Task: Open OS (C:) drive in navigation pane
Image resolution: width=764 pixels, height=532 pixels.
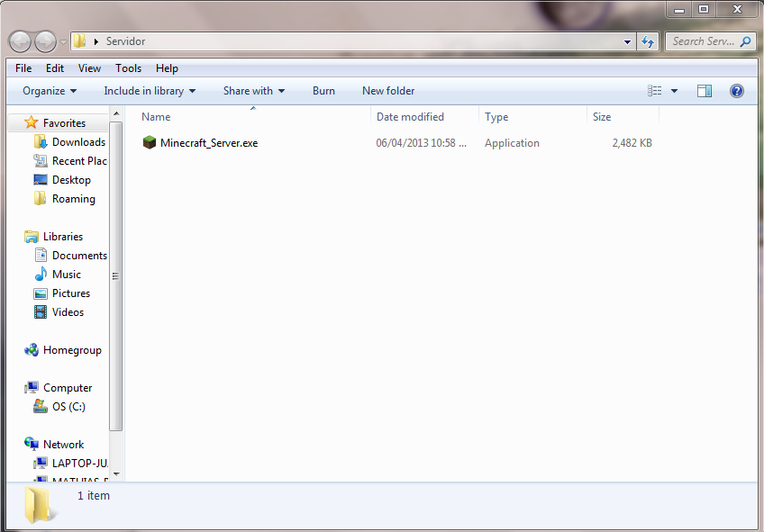Action: pyautogui.click(x=68, y=407)
